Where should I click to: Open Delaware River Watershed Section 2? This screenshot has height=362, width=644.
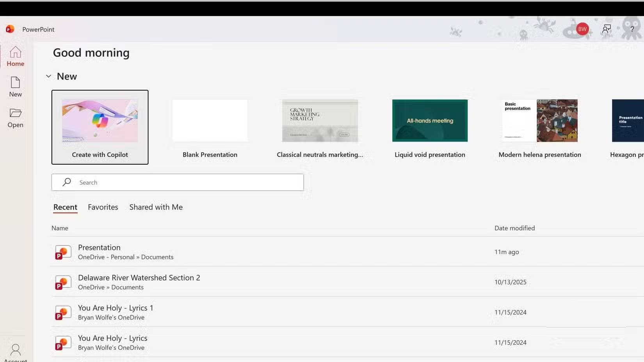coord(139,278)
